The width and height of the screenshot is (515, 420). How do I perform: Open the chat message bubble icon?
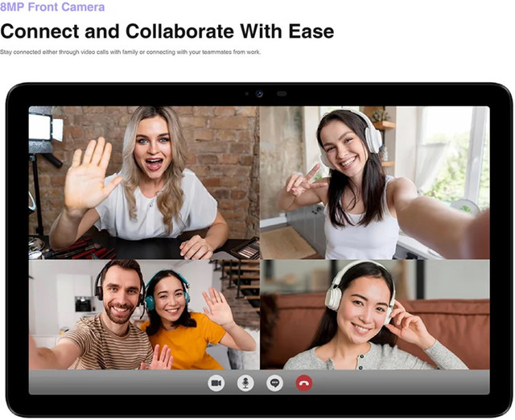coord(274,383)
